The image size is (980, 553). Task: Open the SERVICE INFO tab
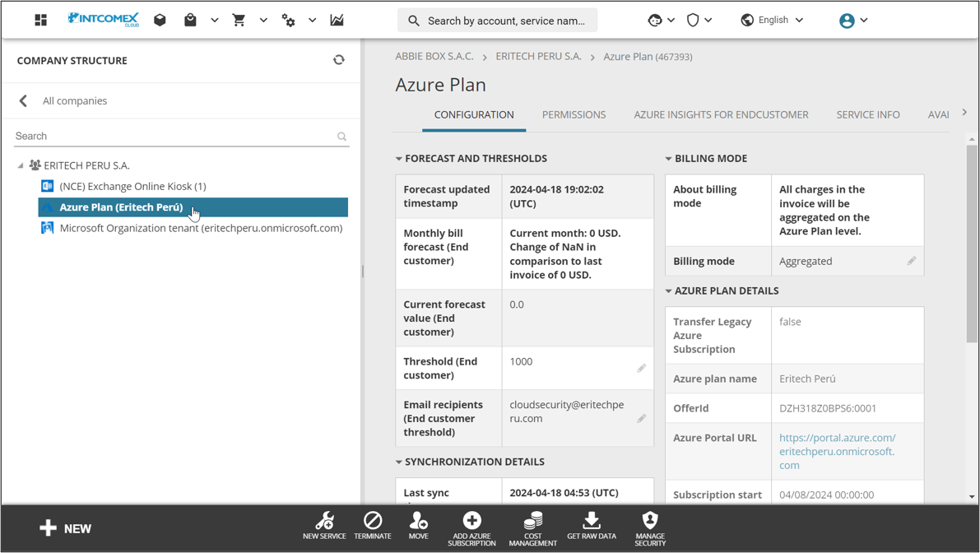pyautogui.click(x=868, y=114)
